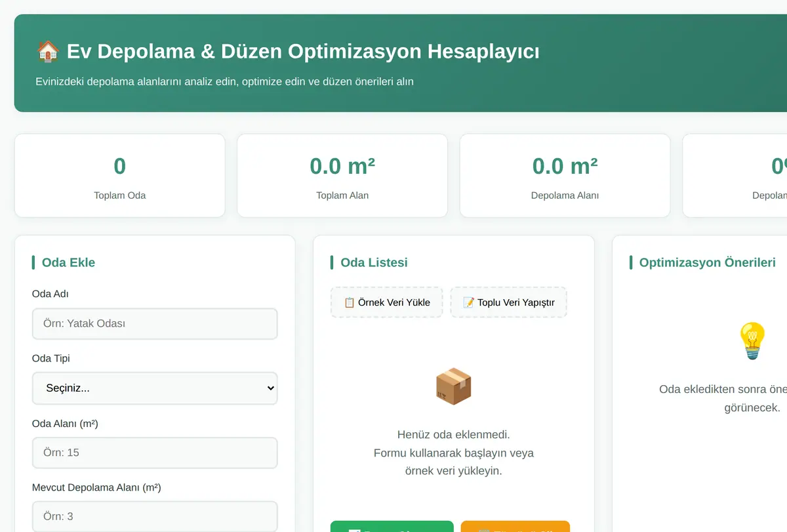Open the Toplu Veri Yapıştır option

coord(509,302)
